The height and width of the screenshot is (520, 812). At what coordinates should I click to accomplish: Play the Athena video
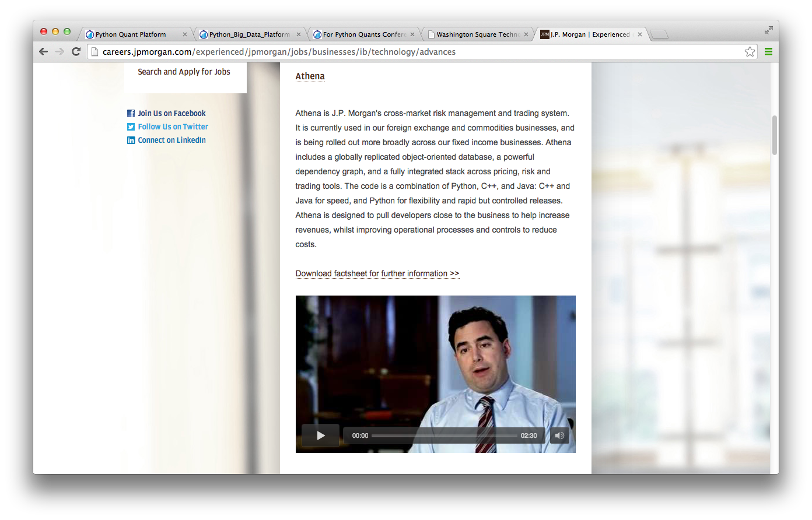click(320, 435)
